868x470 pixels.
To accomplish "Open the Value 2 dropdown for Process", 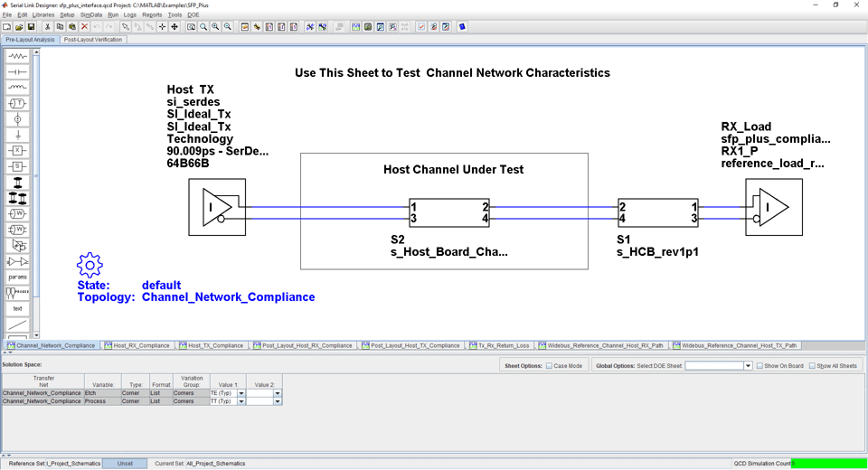I will tap(277, 401).
